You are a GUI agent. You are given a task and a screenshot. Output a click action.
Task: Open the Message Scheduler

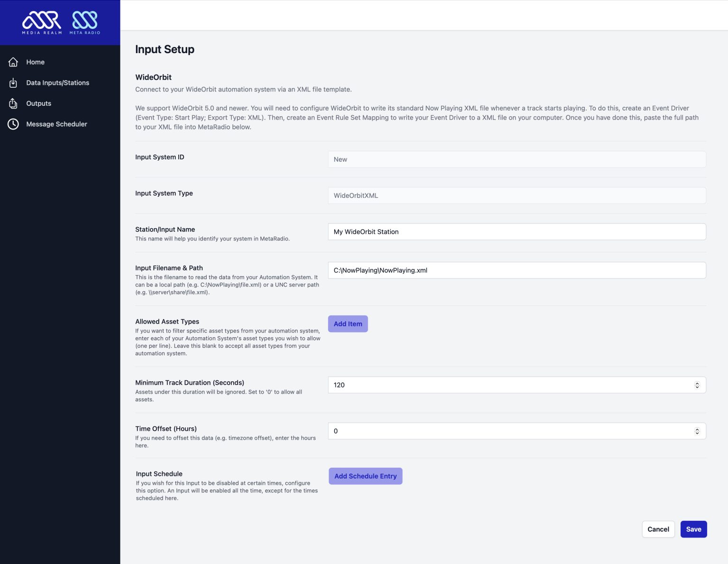tap(57, 124)
